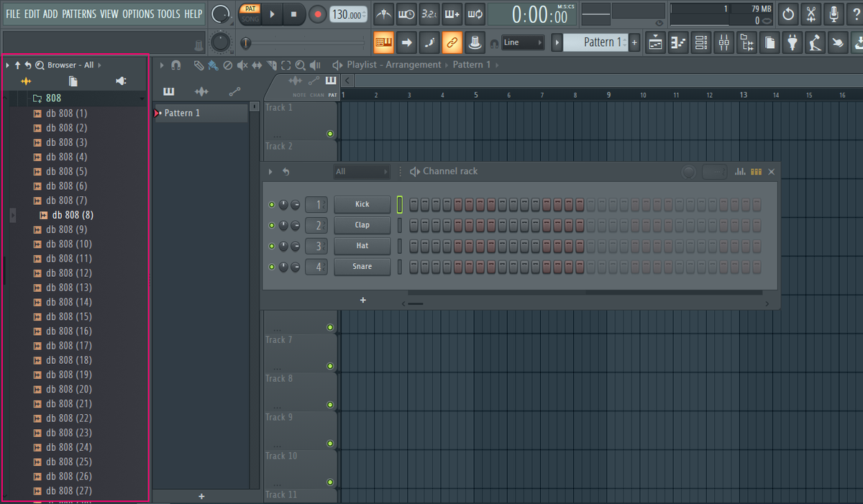The image size is (863, 504).
Task: Mute the Snare channel green LED
Action: pos(272,267)
